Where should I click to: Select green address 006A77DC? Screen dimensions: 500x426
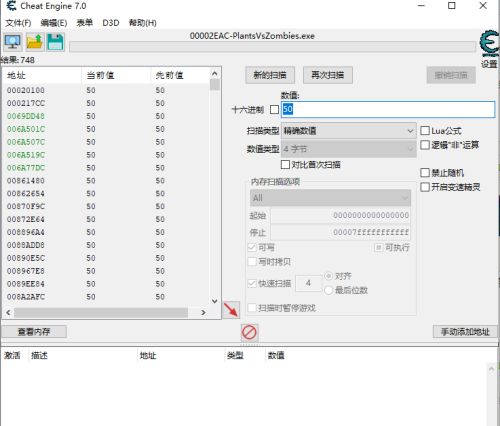point(26,168)
